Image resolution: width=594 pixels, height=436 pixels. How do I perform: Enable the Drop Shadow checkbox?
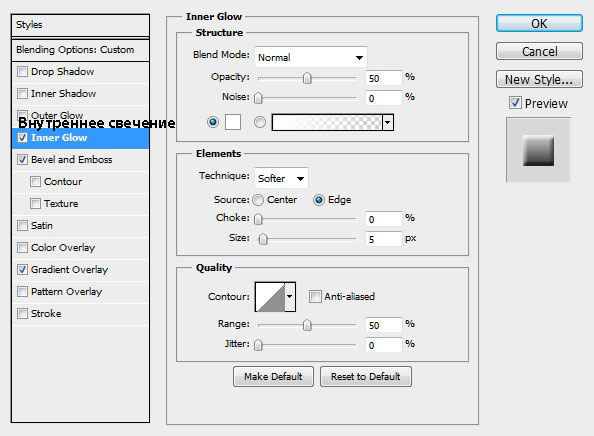click(22, 72)
